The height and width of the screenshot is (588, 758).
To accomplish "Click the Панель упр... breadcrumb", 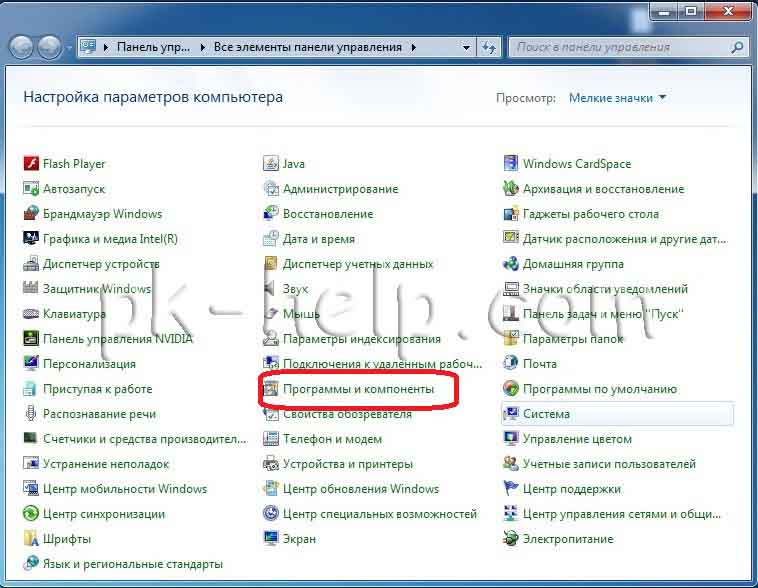I will pyautogui.click(x=153, y=47).
